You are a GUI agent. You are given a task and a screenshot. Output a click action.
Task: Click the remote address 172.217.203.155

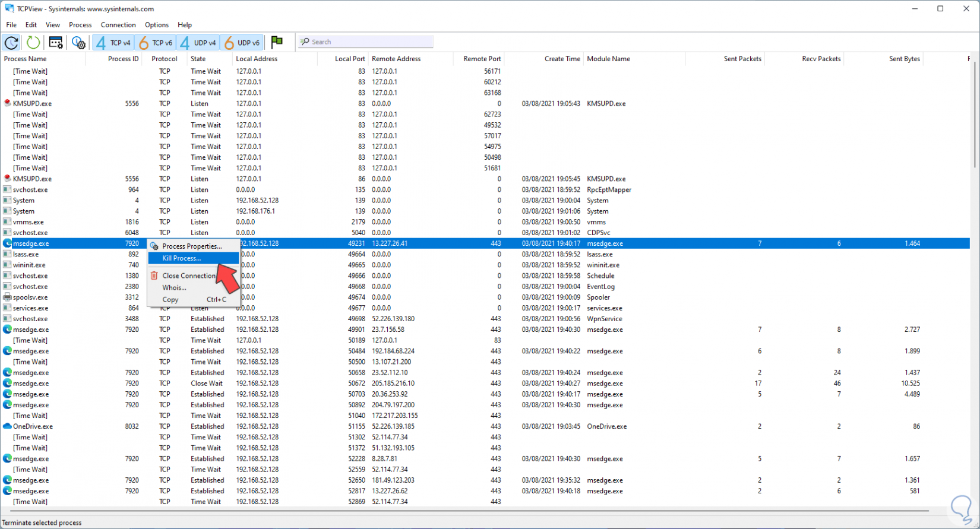coord(395,416)
